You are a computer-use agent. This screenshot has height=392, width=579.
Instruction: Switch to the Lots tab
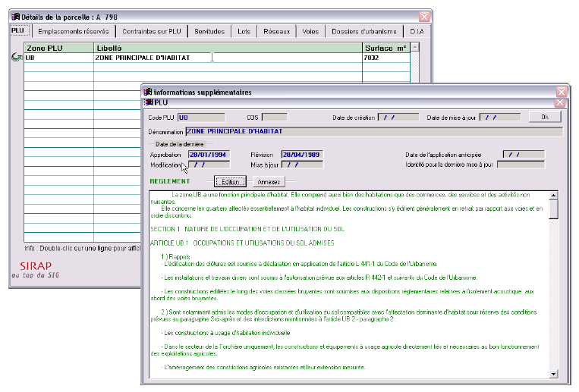(244, 31)
